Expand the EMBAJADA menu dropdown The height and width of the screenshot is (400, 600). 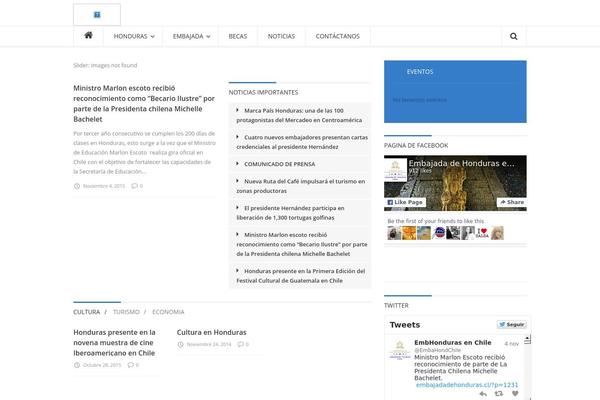pos(191,36)
